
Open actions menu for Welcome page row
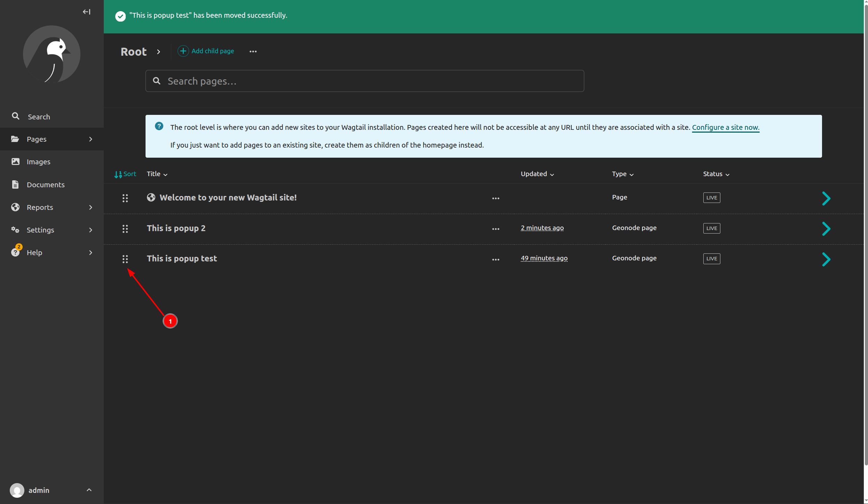coord(496,198)
